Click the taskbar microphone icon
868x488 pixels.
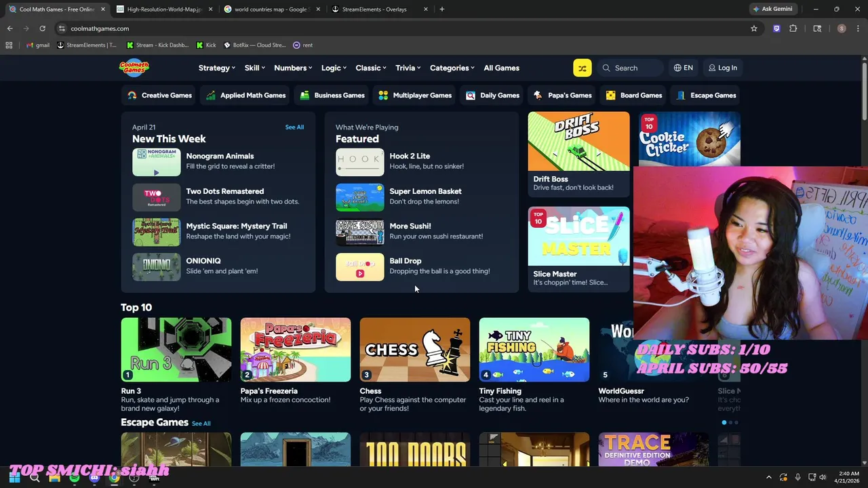[x=797, y=477]
